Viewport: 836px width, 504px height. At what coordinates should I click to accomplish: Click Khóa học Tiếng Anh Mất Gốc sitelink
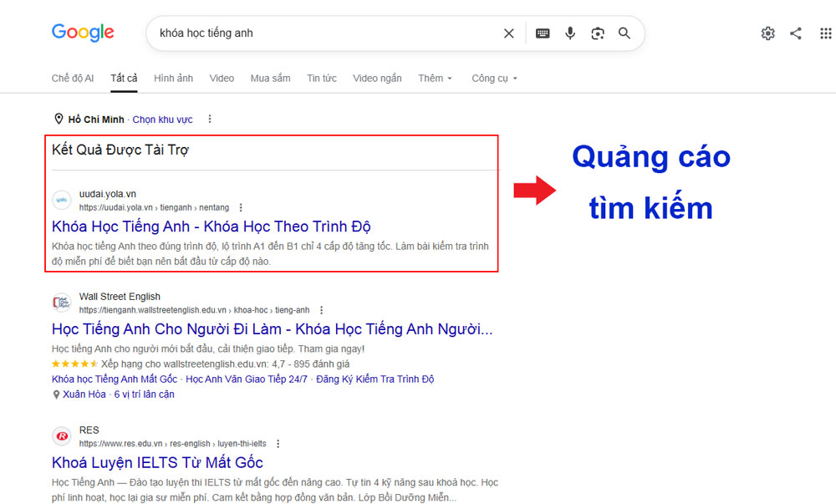pyautogui.click(x=114, y=379)
